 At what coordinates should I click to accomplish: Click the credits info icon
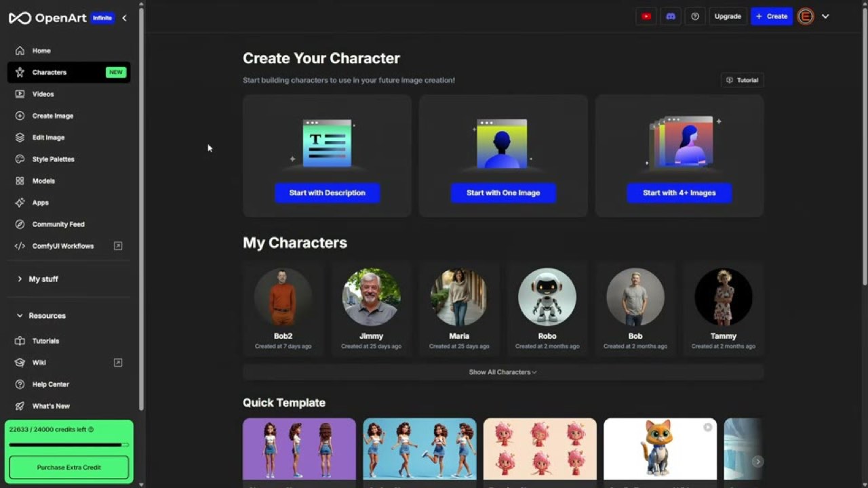point(91,430)
